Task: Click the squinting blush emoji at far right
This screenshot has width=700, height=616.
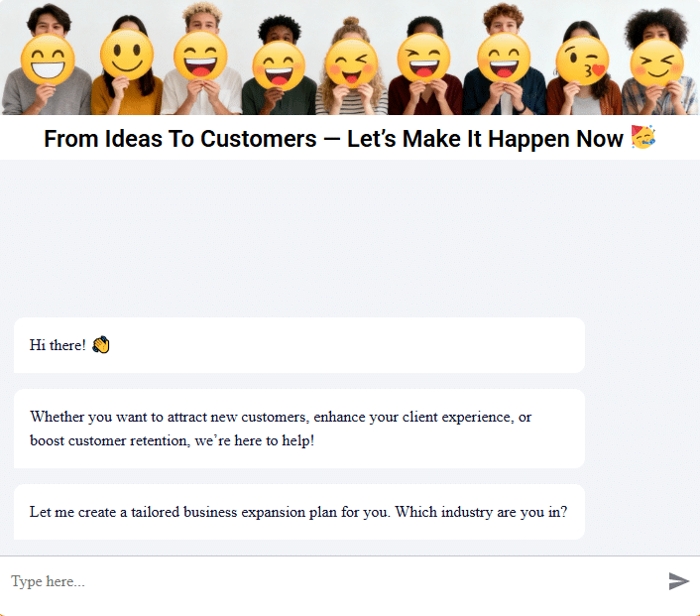Action: pos(656,63)
